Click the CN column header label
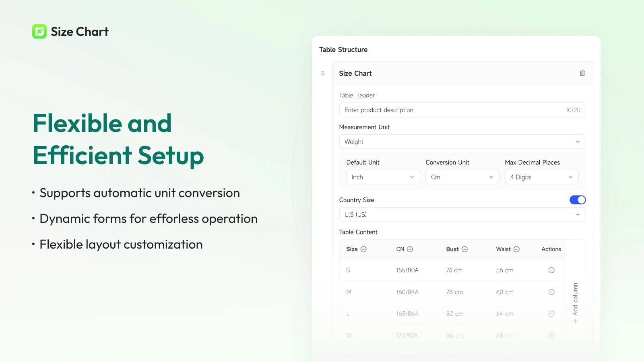 (400, 249)
